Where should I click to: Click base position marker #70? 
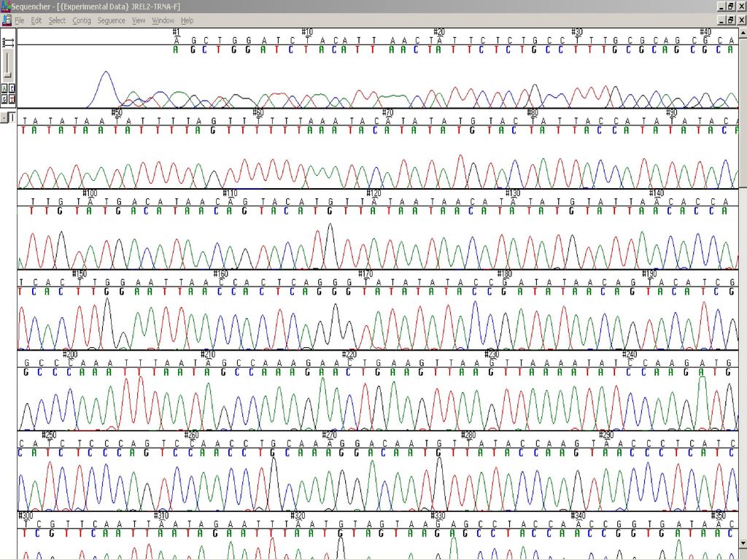[x=388, y=112]
